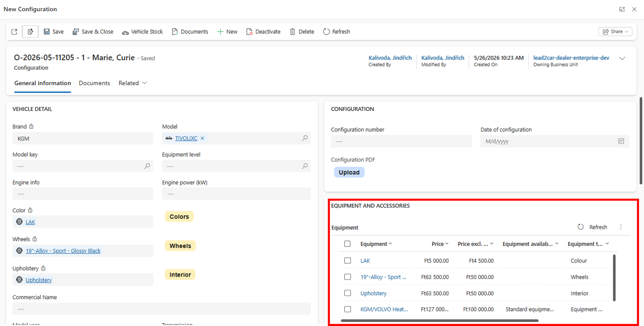The width and height of the screenshot is (644, 326).
Task: Refresh the Equipment subgrid
Action: click(592, 227)
